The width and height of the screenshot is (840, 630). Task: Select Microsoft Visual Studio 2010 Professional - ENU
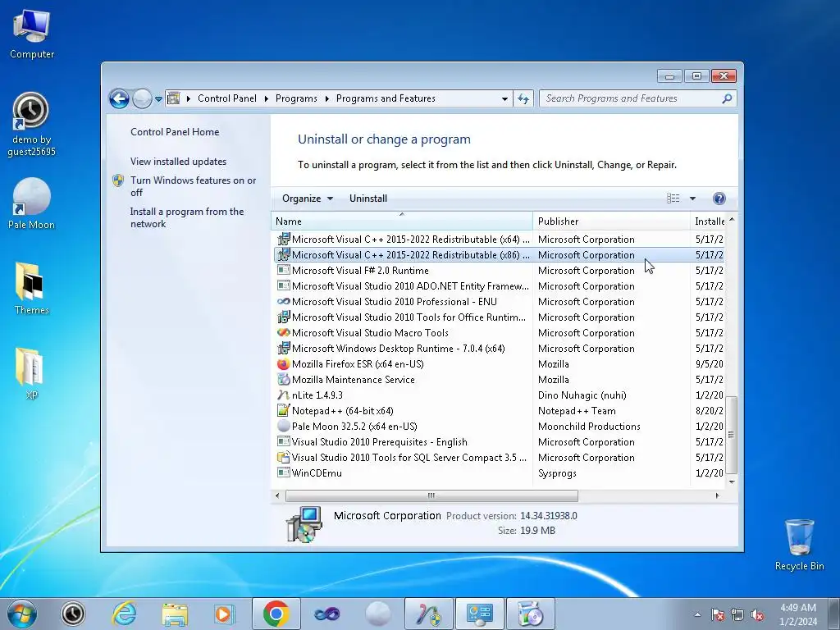499,302
